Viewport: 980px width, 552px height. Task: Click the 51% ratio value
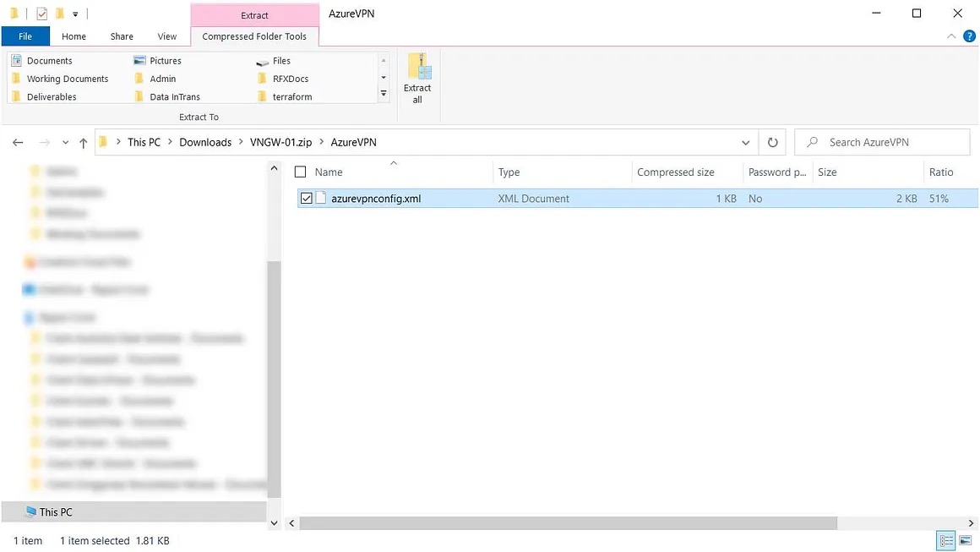(x=939, y=198)
